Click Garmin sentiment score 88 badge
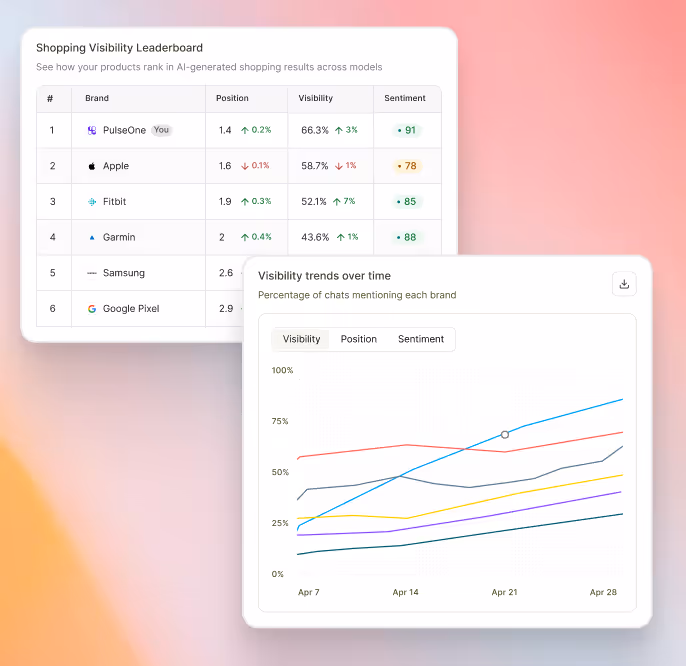The height and width of the screenshot is (666, 686). pyautogui.click(x=407, y=238)
